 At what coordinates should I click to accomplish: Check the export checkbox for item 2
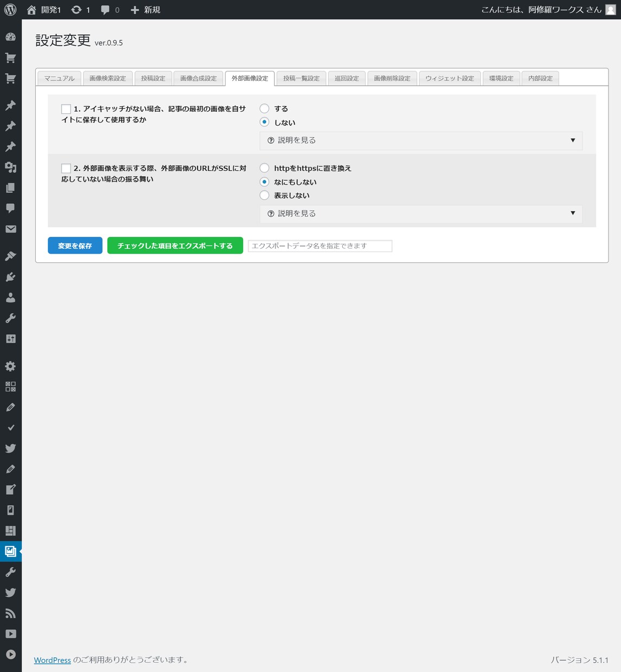click(66, 169)
